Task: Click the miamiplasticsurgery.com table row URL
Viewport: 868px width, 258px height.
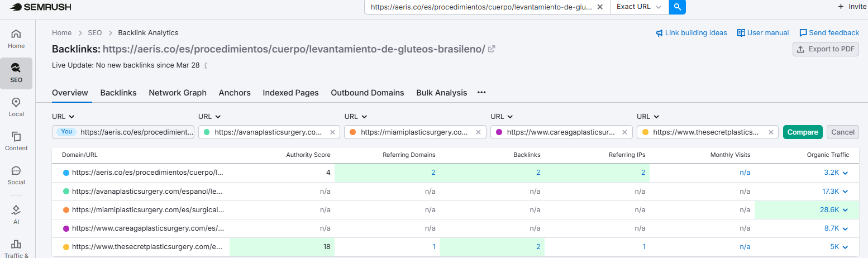Action: (x=148, y=210)
